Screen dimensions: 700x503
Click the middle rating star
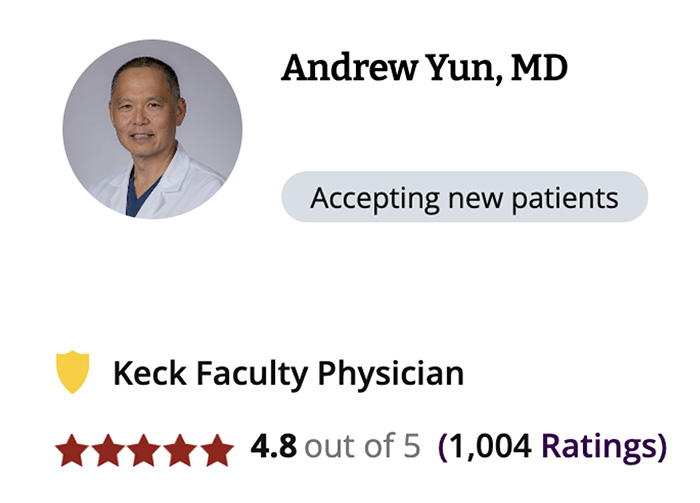click(144, 450)
